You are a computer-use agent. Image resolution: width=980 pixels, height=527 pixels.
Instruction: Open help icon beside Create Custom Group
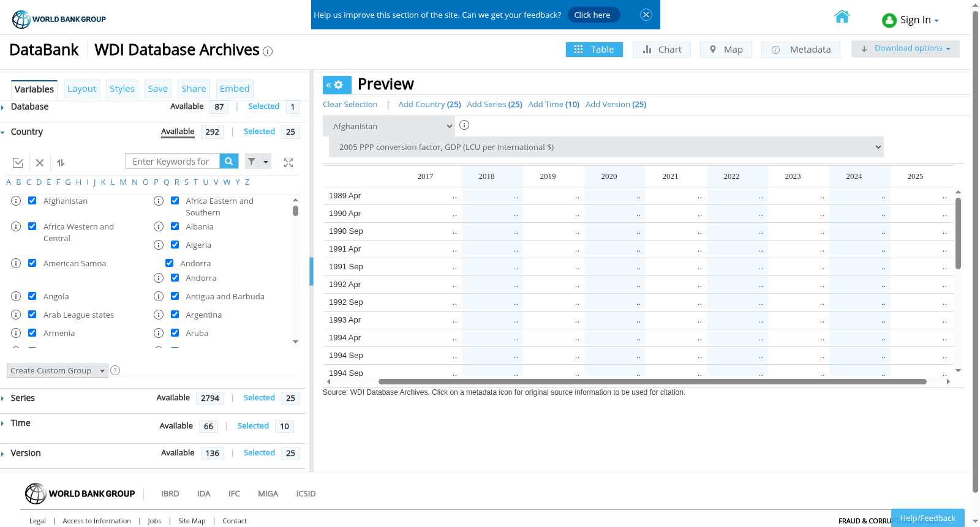pyautogui.click(x=115, y=370)
